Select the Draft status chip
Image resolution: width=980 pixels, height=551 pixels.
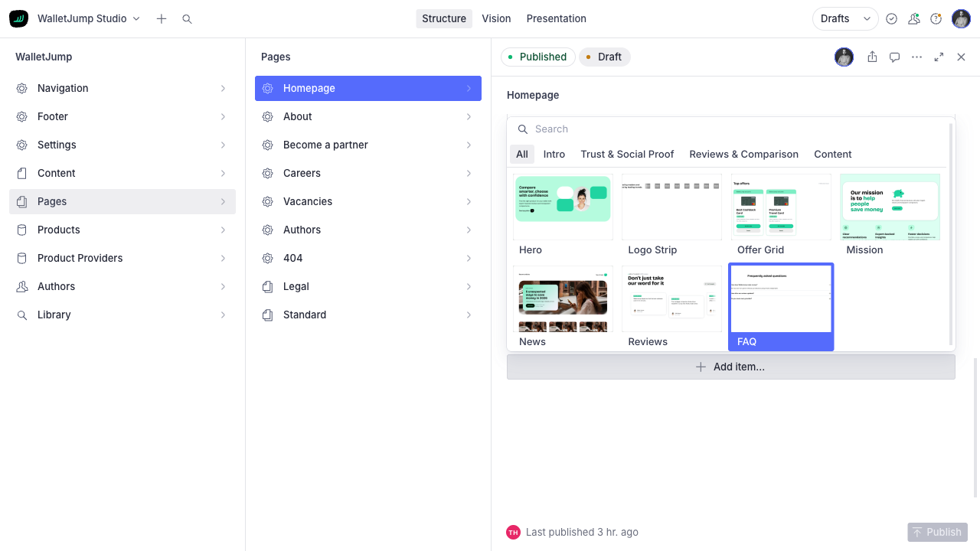point(604,57)
